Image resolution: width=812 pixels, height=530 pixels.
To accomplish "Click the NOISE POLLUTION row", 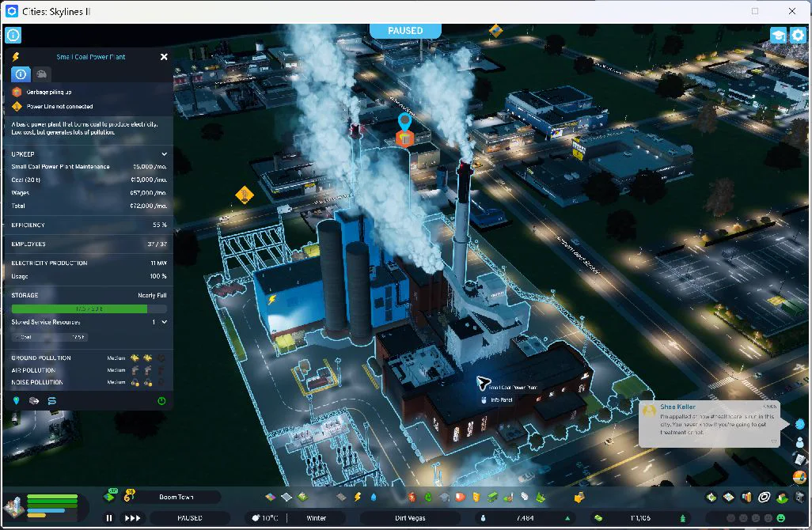I will pyautogui.click(x=89, y=383).
